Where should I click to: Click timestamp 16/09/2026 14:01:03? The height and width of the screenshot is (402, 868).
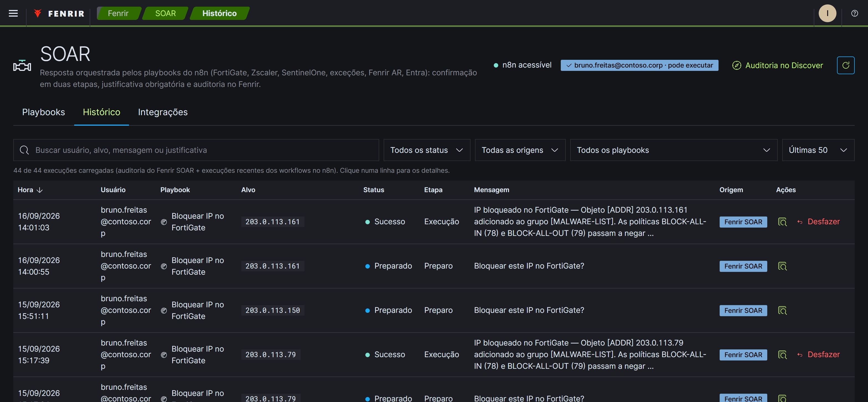[x=39, y=222]
